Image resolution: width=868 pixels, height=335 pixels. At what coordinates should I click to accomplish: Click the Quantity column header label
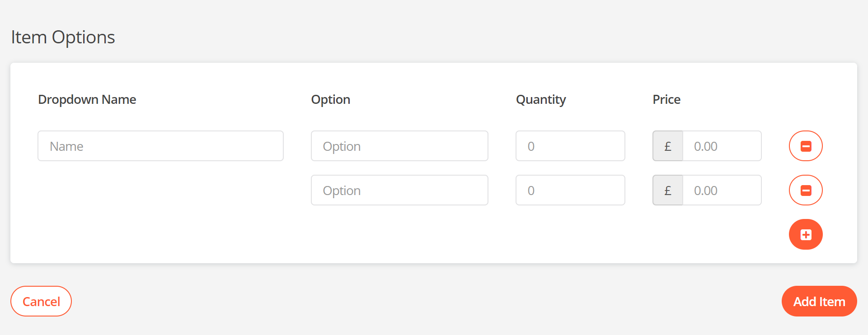[x=540, y=99]
